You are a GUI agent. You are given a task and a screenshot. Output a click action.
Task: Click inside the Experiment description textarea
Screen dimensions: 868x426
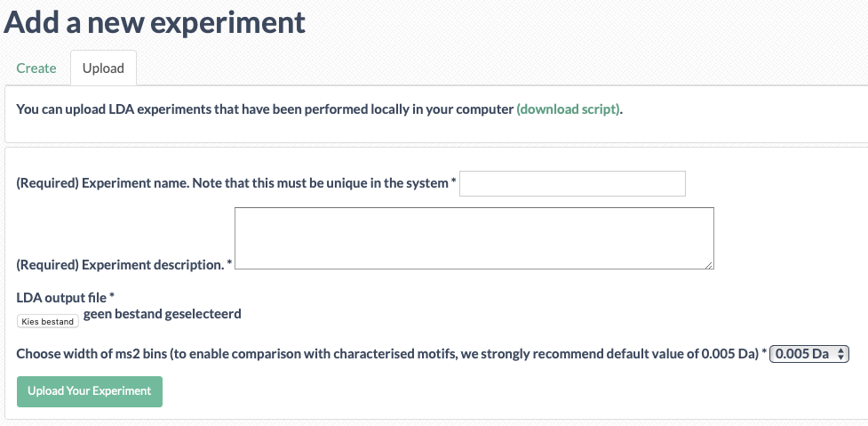[474, 238]
